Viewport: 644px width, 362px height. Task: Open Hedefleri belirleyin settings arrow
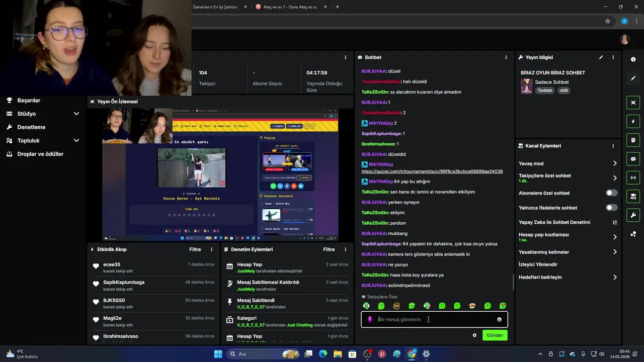pos(615,277)
